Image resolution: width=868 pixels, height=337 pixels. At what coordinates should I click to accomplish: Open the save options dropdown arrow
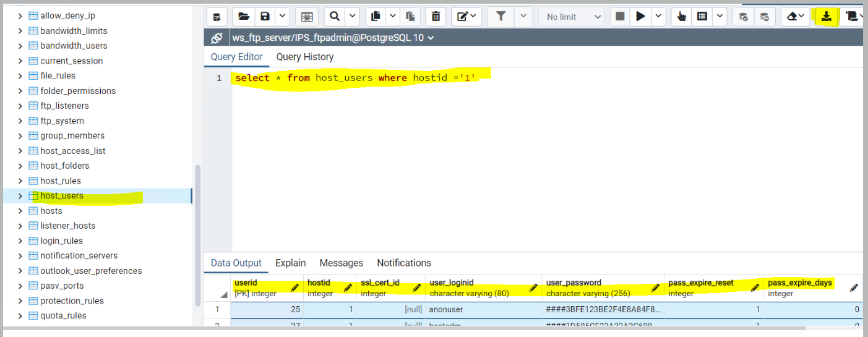click(281, 17)
